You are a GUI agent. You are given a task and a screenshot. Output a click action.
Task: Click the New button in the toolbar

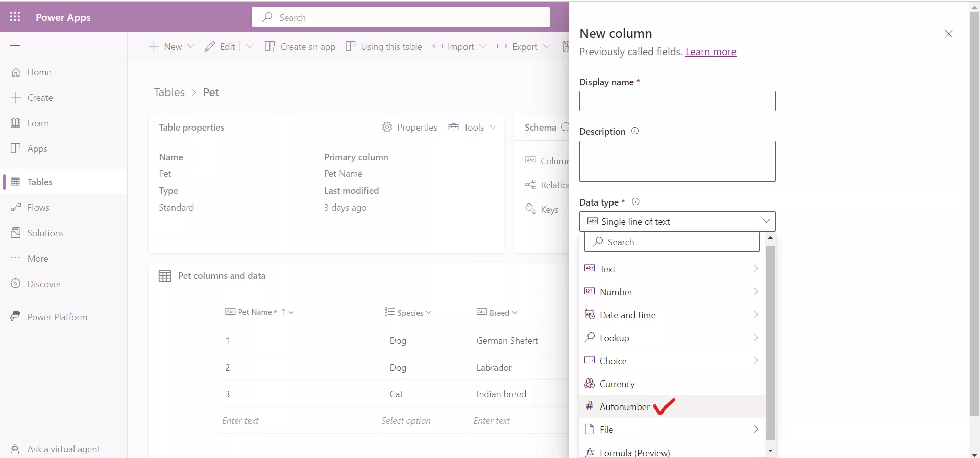coord(165,47)
